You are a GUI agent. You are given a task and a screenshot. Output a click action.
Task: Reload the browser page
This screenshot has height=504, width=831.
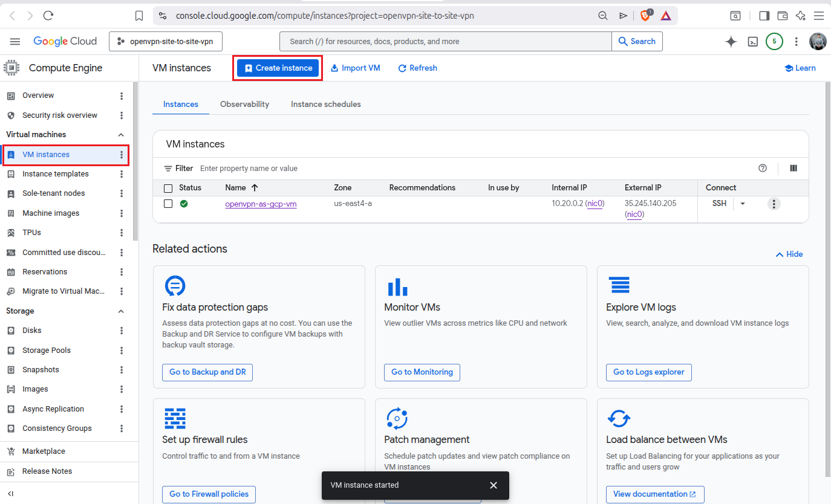point(48,16)
